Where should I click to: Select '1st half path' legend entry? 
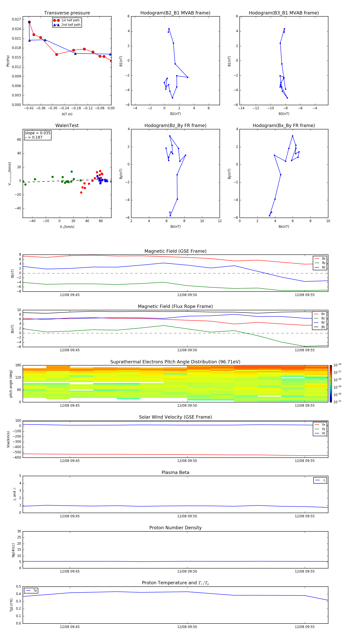click(66, 20)
